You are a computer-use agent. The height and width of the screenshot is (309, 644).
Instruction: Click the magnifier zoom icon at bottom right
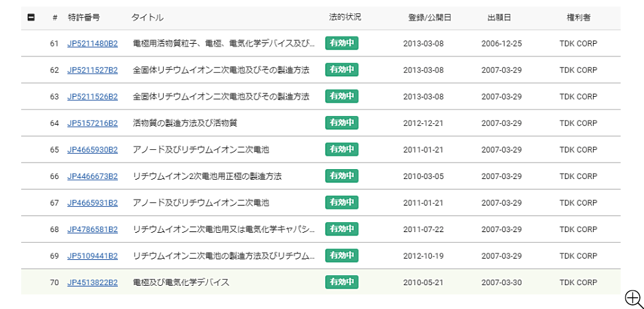point(633,298)
